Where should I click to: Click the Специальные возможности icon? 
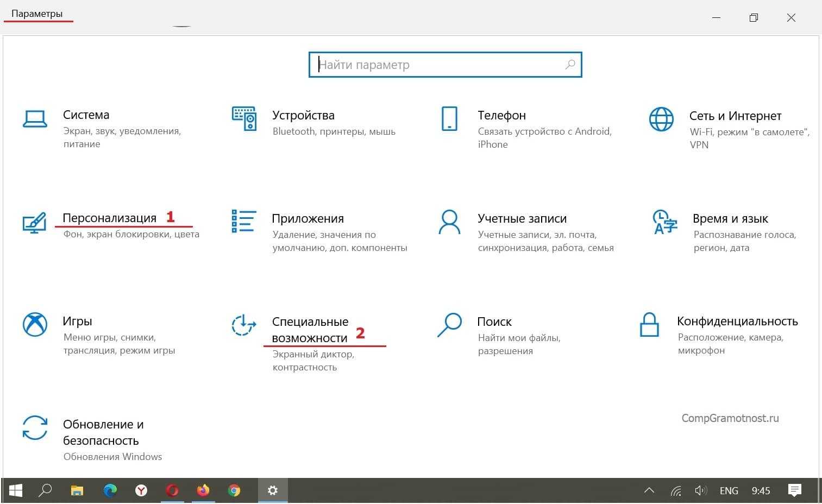click(x=243, y=325)
